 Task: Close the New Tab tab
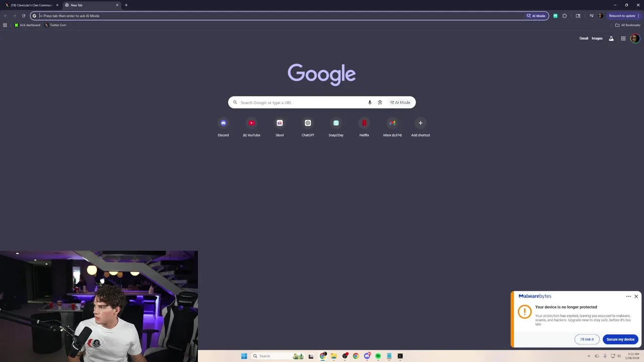pyautogui.click(x=117, y=5)
